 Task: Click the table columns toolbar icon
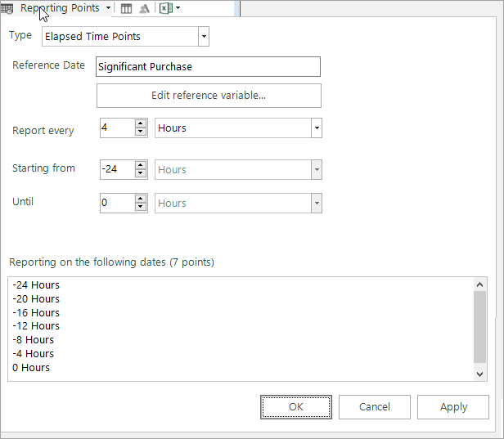click(126, 8)
